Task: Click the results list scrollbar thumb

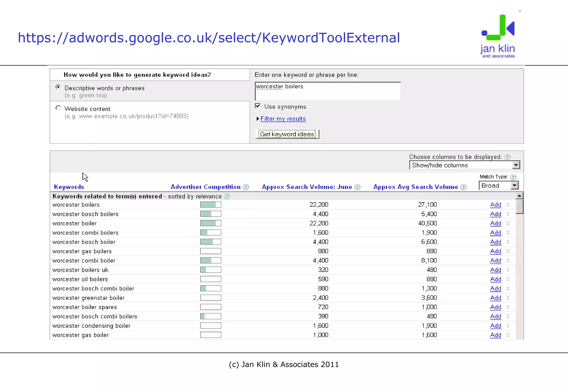Action: 519,207
